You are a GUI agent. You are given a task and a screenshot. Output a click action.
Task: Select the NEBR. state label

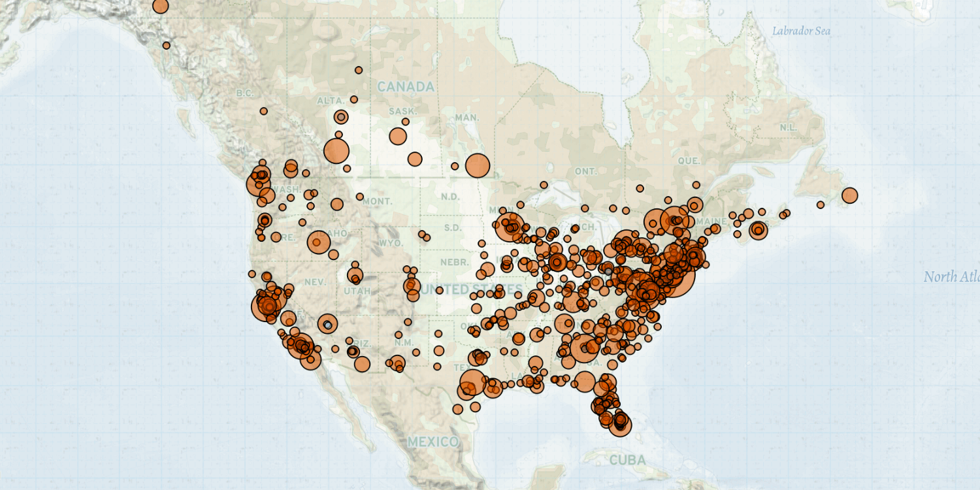[x=455, y=262]
